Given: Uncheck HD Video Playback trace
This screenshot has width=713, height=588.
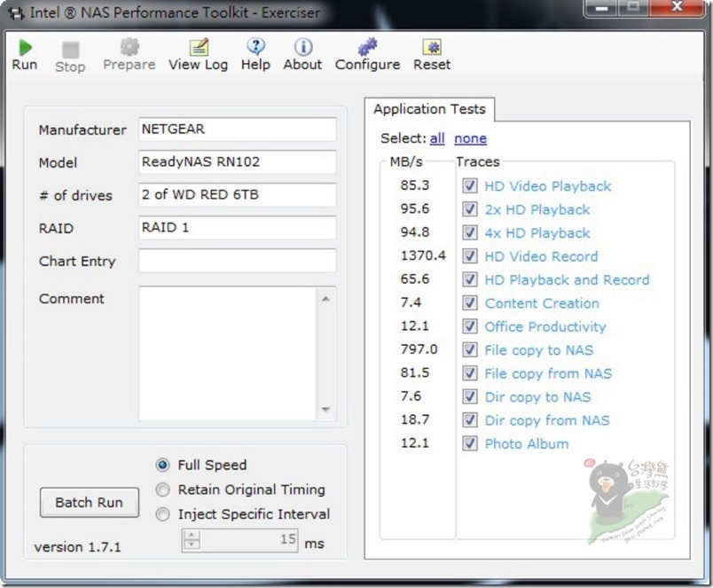Looking at the screenshot, I should 470,186.
